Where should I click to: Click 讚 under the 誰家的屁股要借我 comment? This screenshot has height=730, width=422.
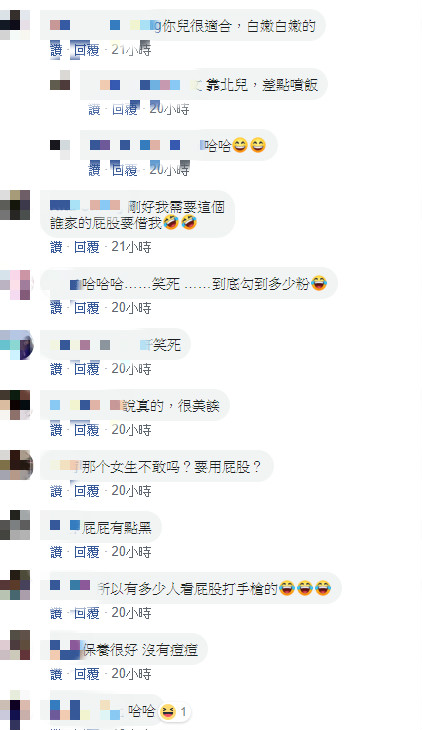pos(56,247)
